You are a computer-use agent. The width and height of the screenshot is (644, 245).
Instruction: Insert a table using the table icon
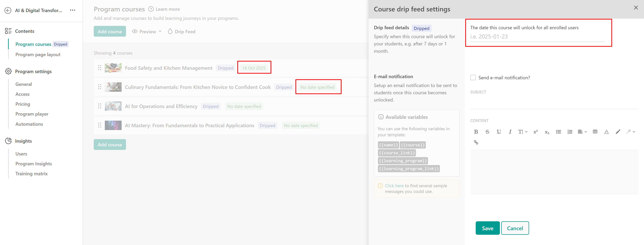click(x=595, y=132)
